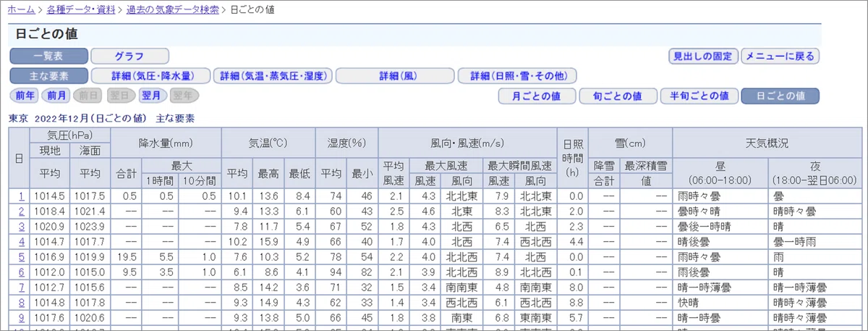Open the ホーム breadcrumb link

coord(22,10)
